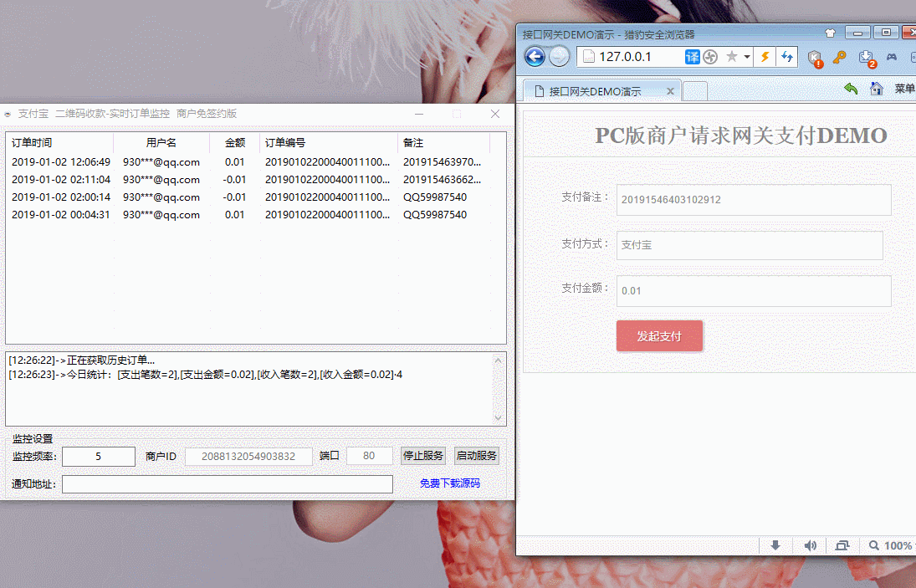The image size is (916, 588).
Task: Click the page icon beside 127.0.0.1
Action: (589, 57)
